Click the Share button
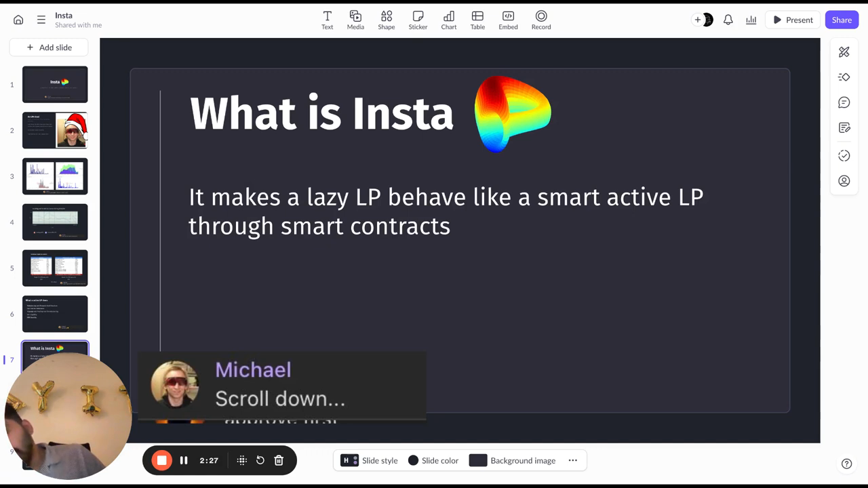The width and height of the screenshot is (868, 488). (842, 20)
